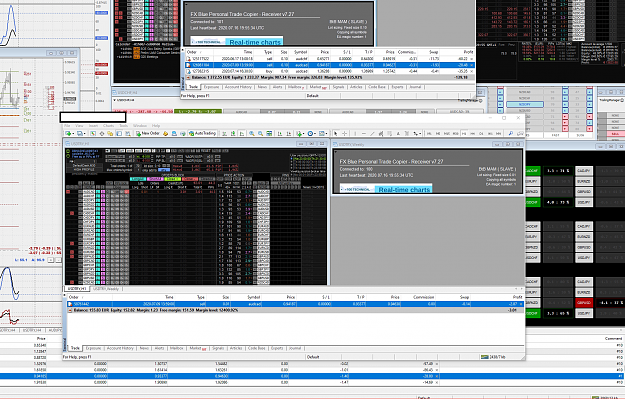Zoom out the chart using front toolbar magnifier
The image size is (625, 399).
coord(261,134)
